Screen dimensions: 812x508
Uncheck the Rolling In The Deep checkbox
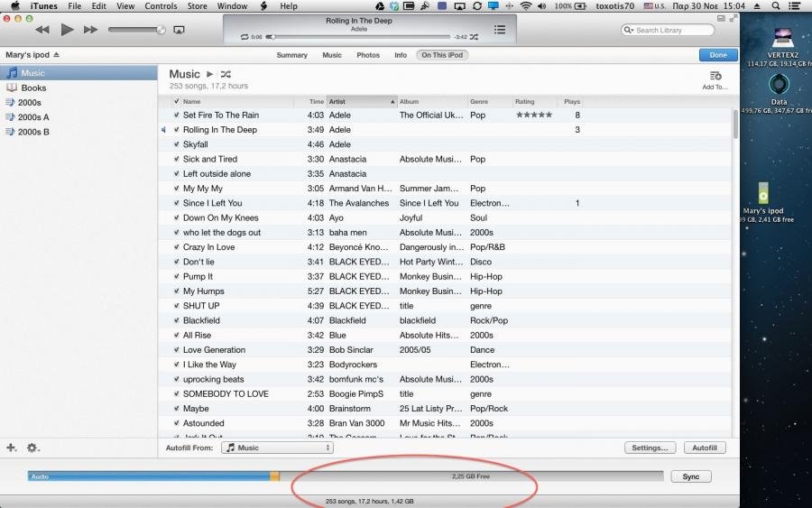(x=177, y=129)
